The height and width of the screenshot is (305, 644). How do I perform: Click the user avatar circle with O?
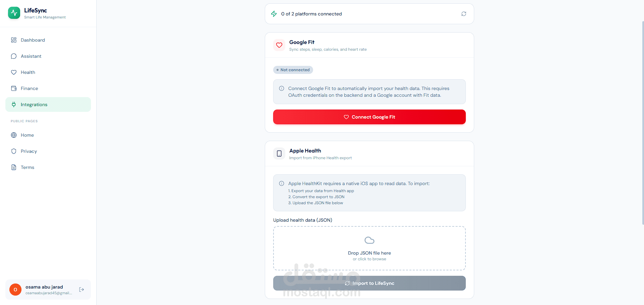pyautogui.click(x=15, y=290)
